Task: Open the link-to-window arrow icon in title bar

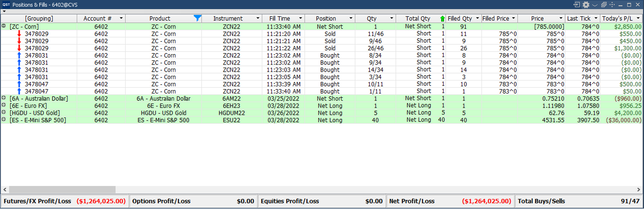Action: (x=576, y=4)
